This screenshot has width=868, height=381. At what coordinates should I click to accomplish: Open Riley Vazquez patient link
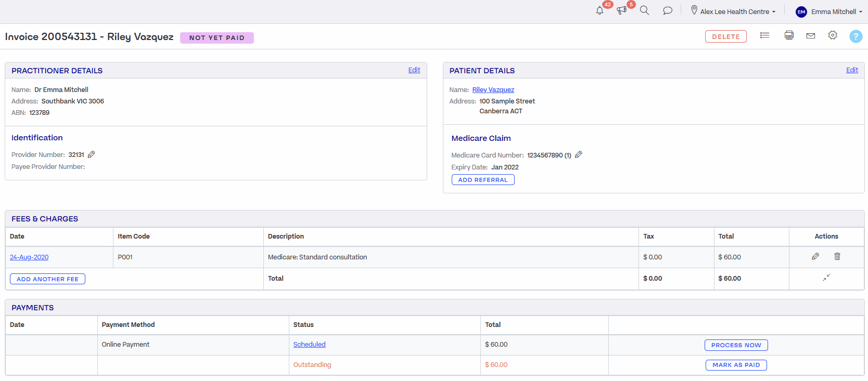[493, 90]
